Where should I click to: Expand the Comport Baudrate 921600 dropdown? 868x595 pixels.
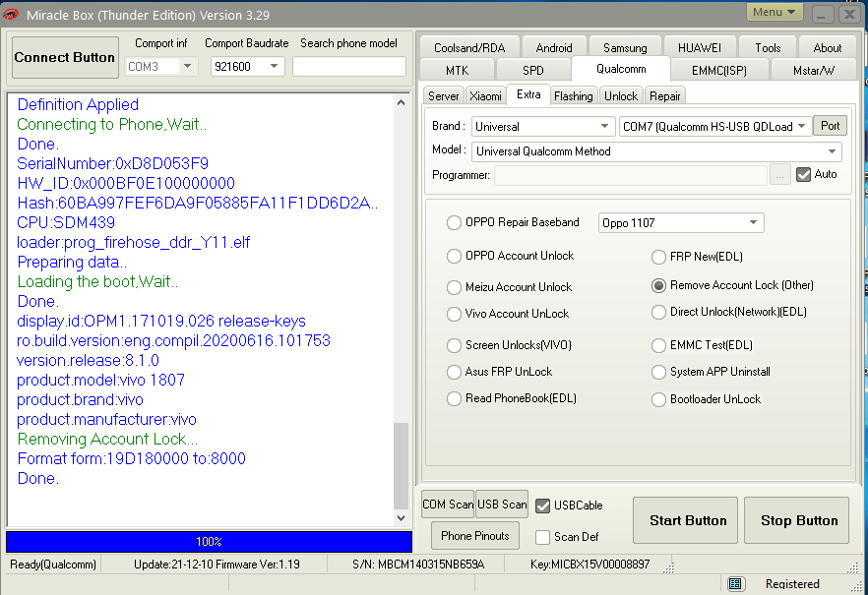[x=274, y=66]
